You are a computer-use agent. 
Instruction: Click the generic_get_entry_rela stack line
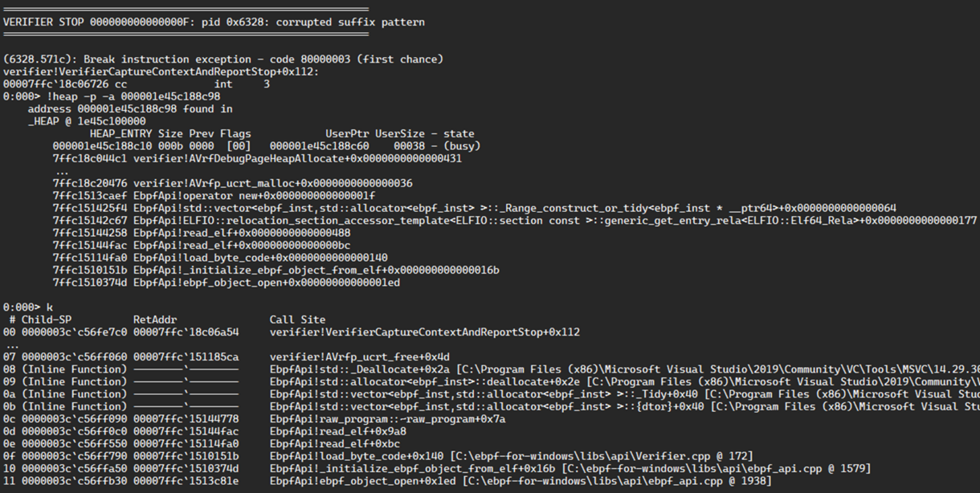(x=514, y=221)
